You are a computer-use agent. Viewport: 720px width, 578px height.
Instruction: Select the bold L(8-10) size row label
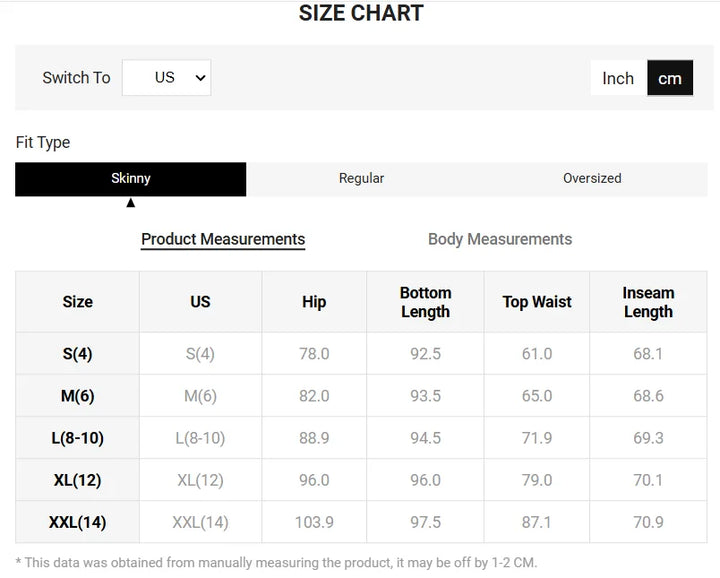[77, 438]
